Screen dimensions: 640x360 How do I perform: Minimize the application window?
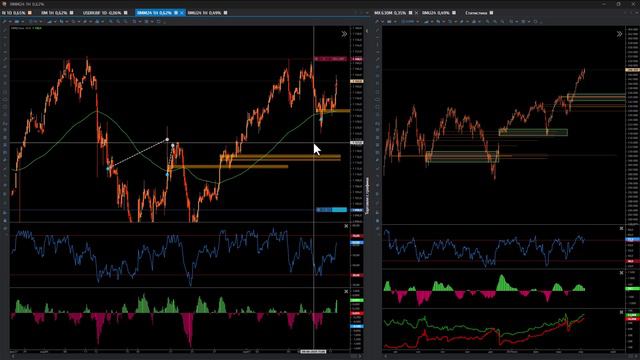(x=604, y=4)
